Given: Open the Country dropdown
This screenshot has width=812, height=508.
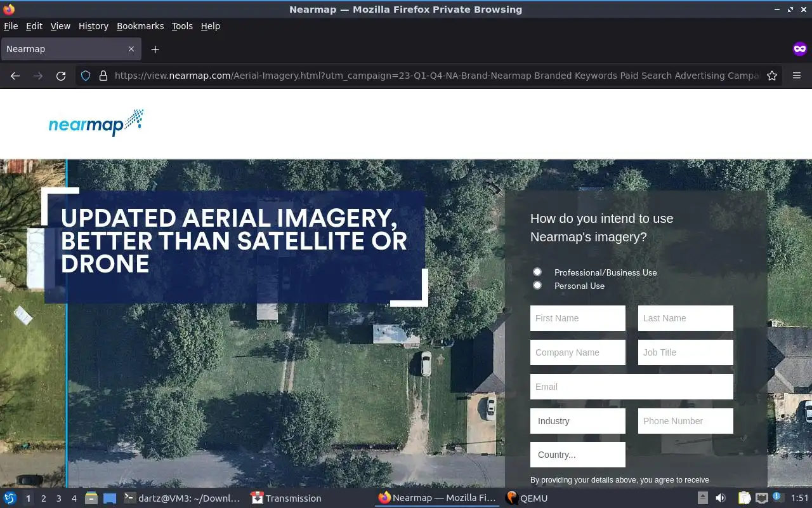Looking at the screenshot, I should pos(578,455).
